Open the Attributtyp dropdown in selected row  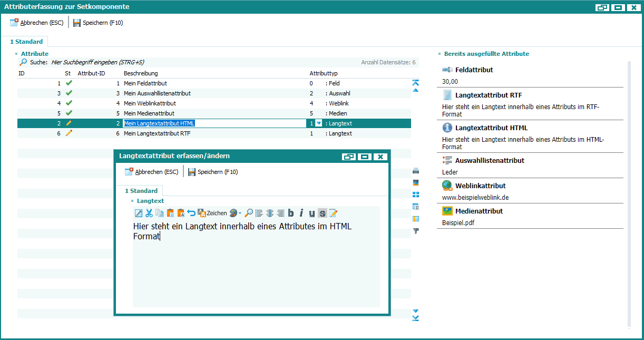tap(318, 123)
